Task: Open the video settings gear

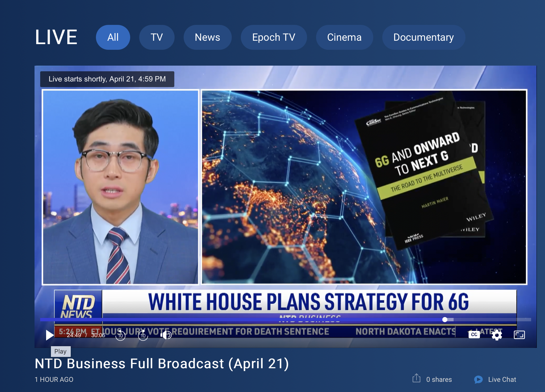Action: point(497,335)
